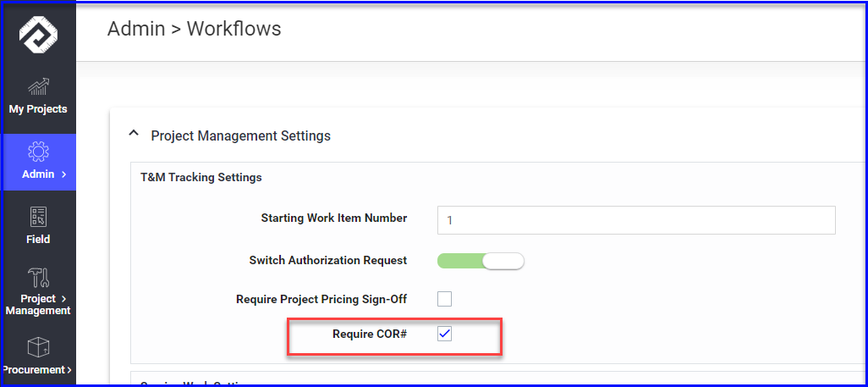Click the Require COR# label text
This screenshot has height=387, width=868.
point(371,334)
